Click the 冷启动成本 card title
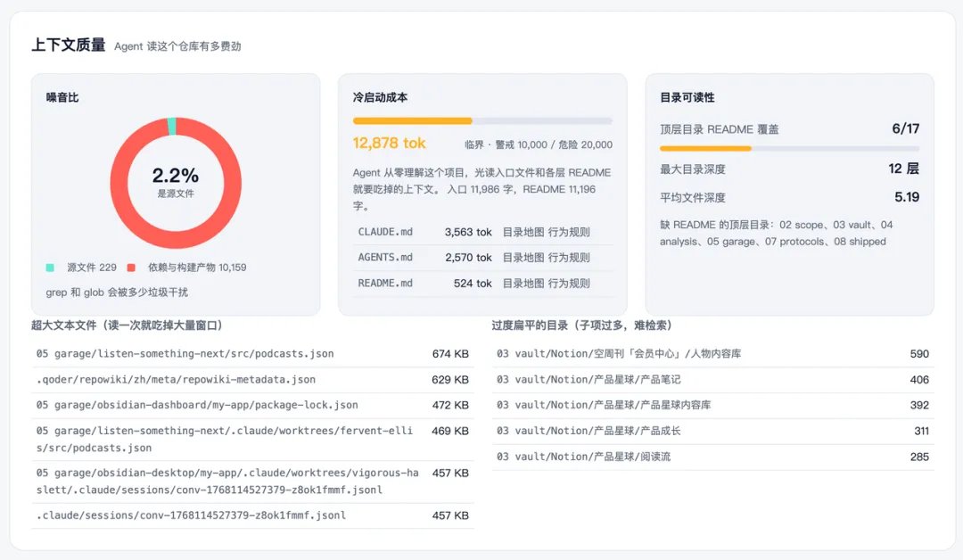 [x=380, y=97]
